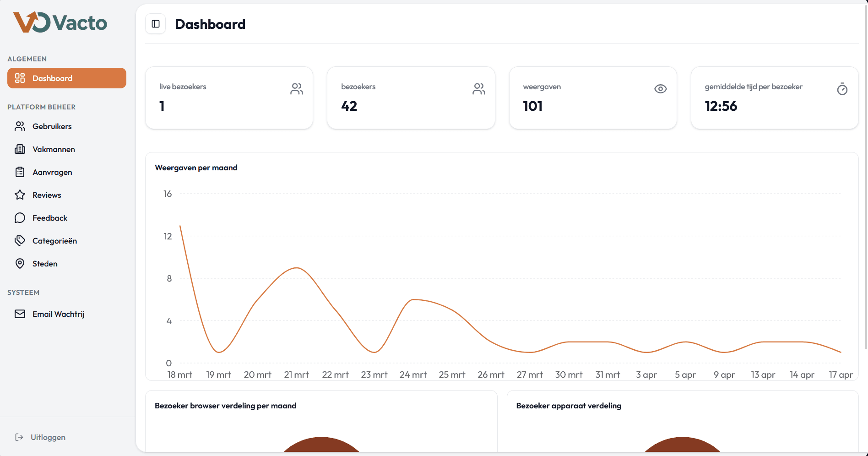Click the Reviews star icon
The width and height of the screenshot is (868, 456).
click(20, 195)
